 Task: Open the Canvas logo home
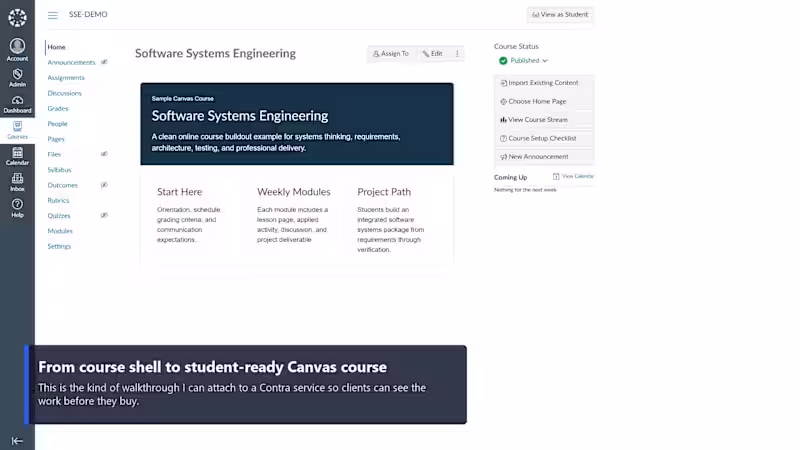coord(17,17)
